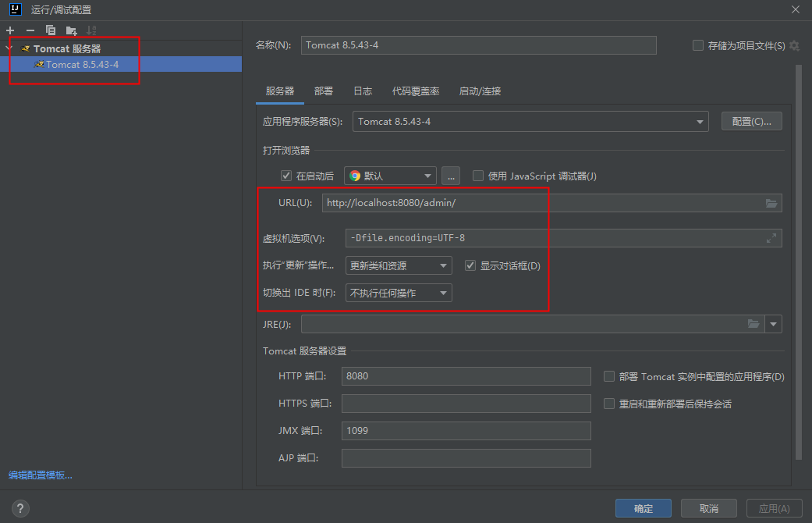Enable store as project file checkbox

point(698,45)
